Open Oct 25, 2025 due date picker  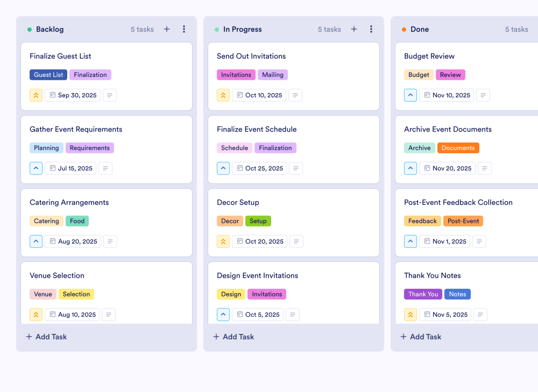(x=259, y=168)
